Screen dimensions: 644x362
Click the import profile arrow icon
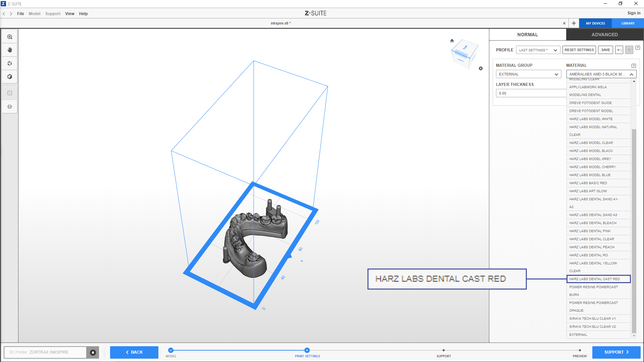(619, 50)
